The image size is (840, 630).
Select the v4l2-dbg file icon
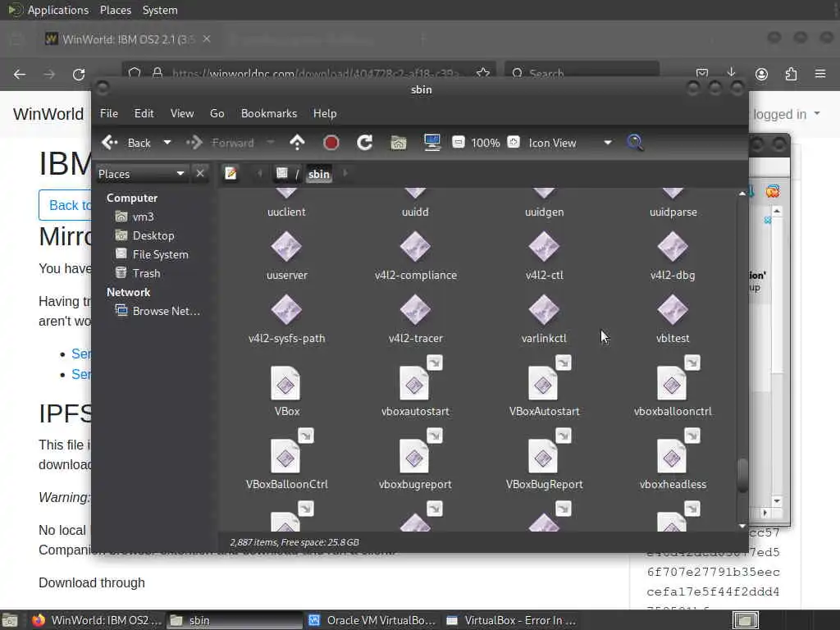coord(673,248)
